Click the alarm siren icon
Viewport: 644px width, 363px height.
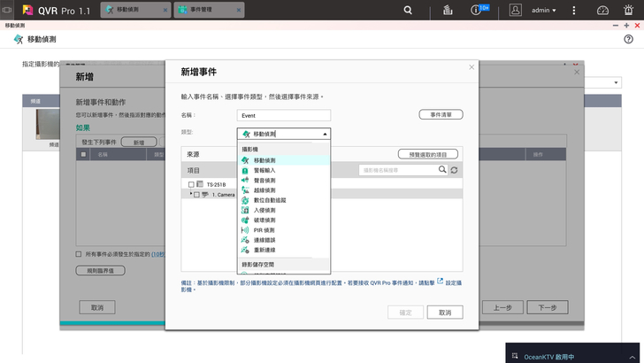click(x=630, y=10)
